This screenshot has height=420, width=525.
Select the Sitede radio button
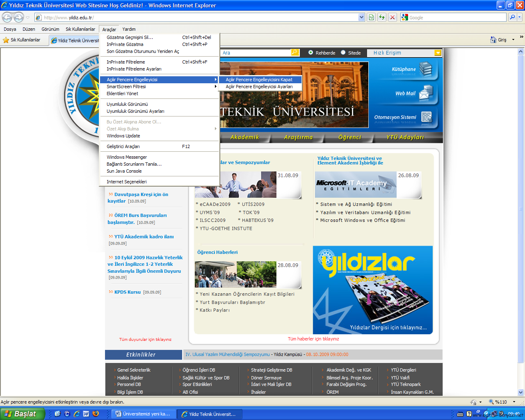pos(343,52)
